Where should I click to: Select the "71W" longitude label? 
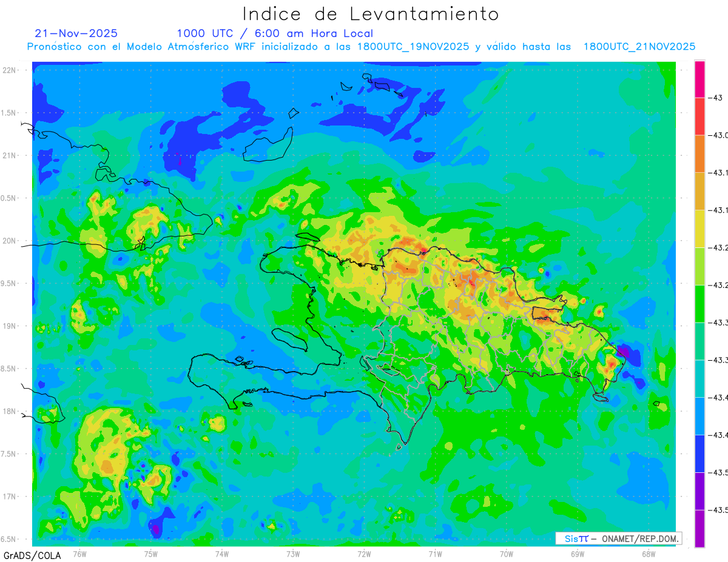[435, 554]
